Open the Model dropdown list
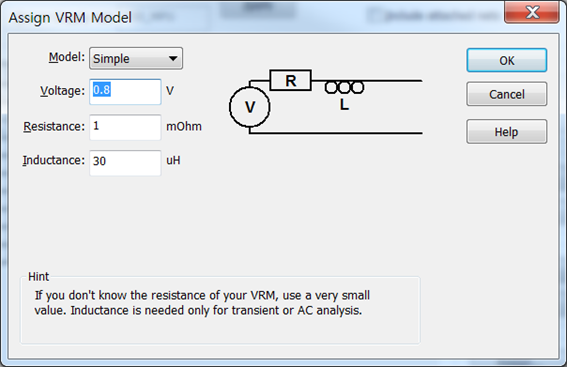567x367 pixels. (136, 59)
